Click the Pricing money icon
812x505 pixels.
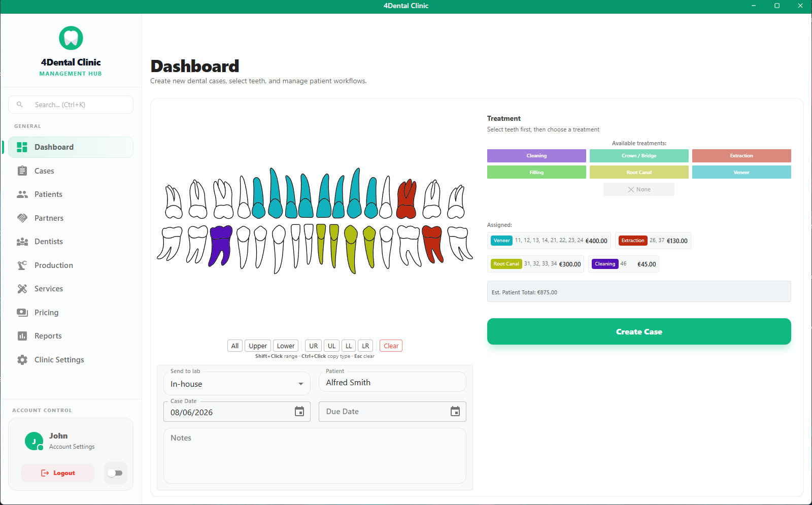click(x=22, y=313)
